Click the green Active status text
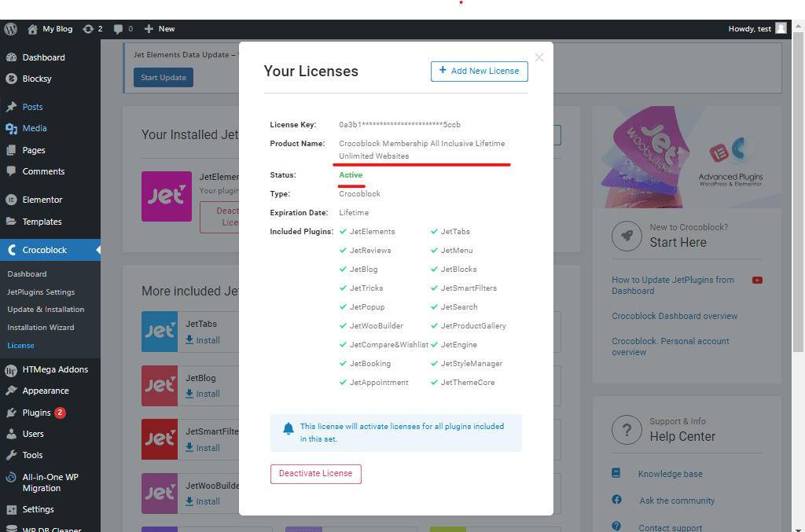805x532 pixels. pos(351,175)
